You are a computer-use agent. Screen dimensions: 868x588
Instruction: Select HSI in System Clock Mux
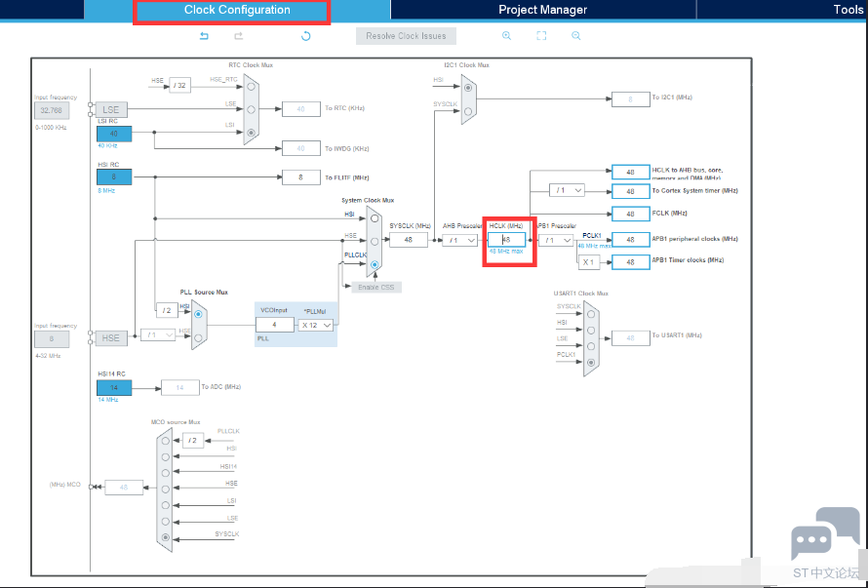(375, 217)
